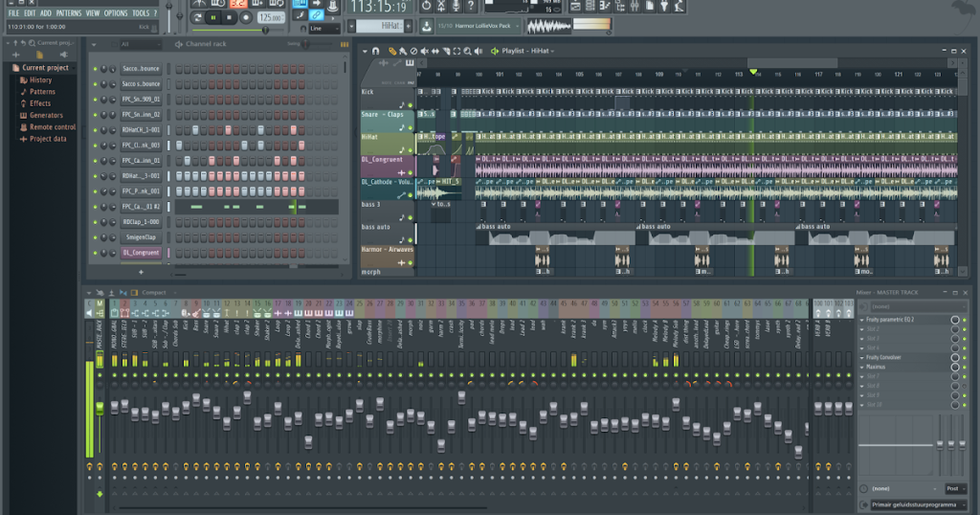The width and height of the screenshot is (980, 515).
Task: Click the FPC_Sn..909_01 channel button
Action: [141, 100]
